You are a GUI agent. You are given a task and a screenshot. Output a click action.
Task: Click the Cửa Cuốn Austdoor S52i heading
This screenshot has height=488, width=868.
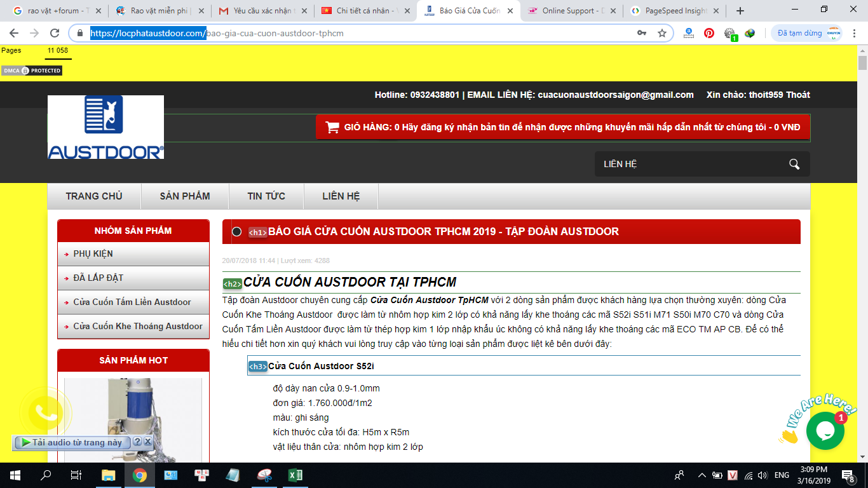(x=321, y=366)
